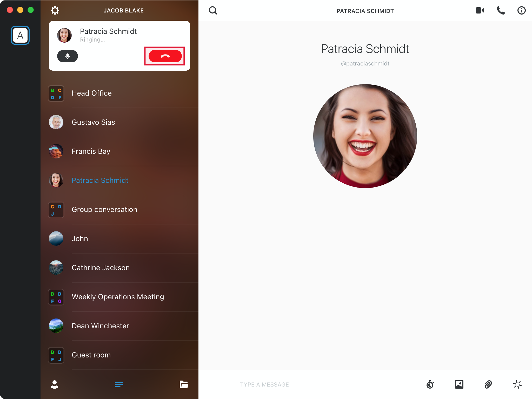532x399 pixels.
Task: Send a ping with burst icon
Action: [x=517, y=384]
